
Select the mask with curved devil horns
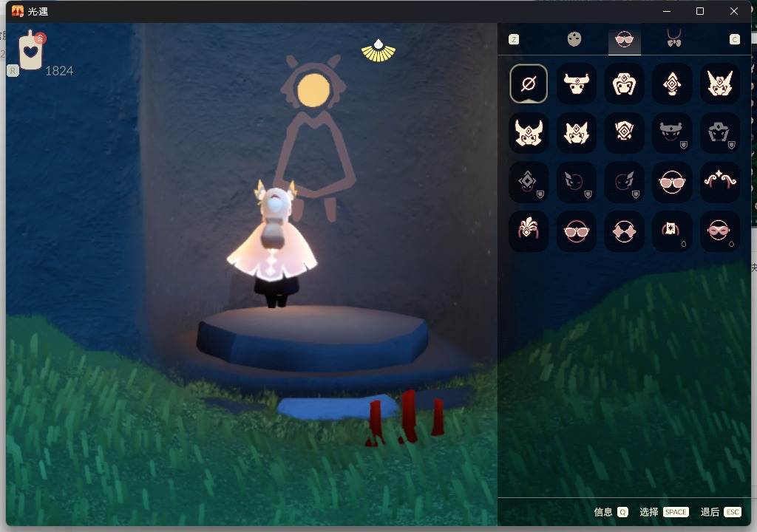529,133
